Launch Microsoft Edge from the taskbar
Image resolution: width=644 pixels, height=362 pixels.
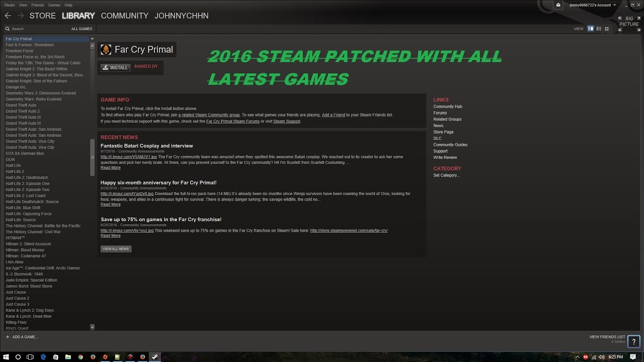[43, 357]
